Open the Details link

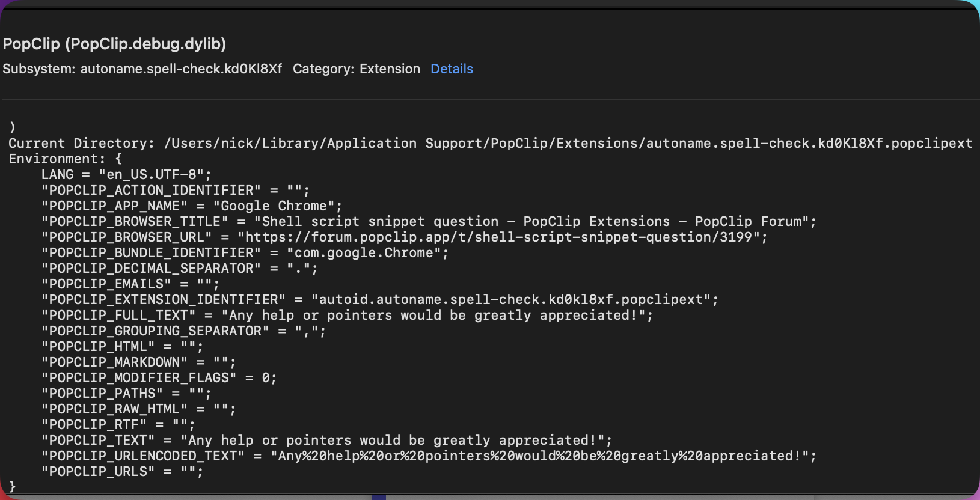tap(452, 69)
